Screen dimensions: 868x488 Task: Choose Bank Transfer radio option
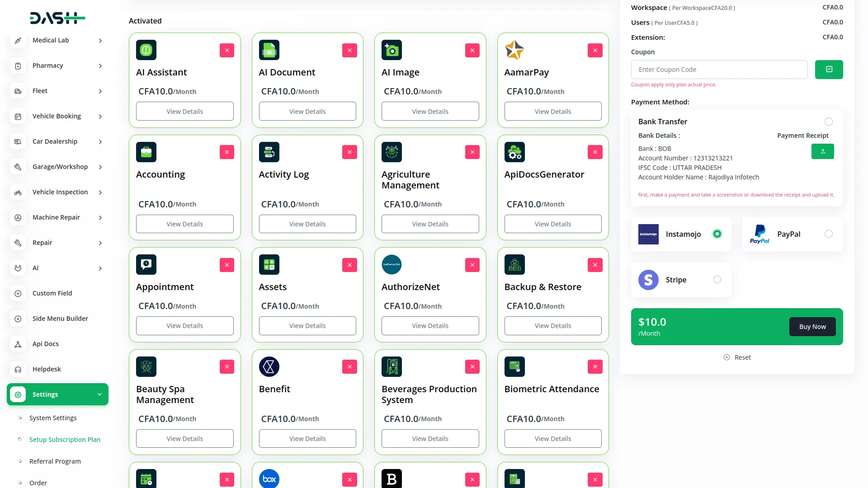(x=828, y=122)
